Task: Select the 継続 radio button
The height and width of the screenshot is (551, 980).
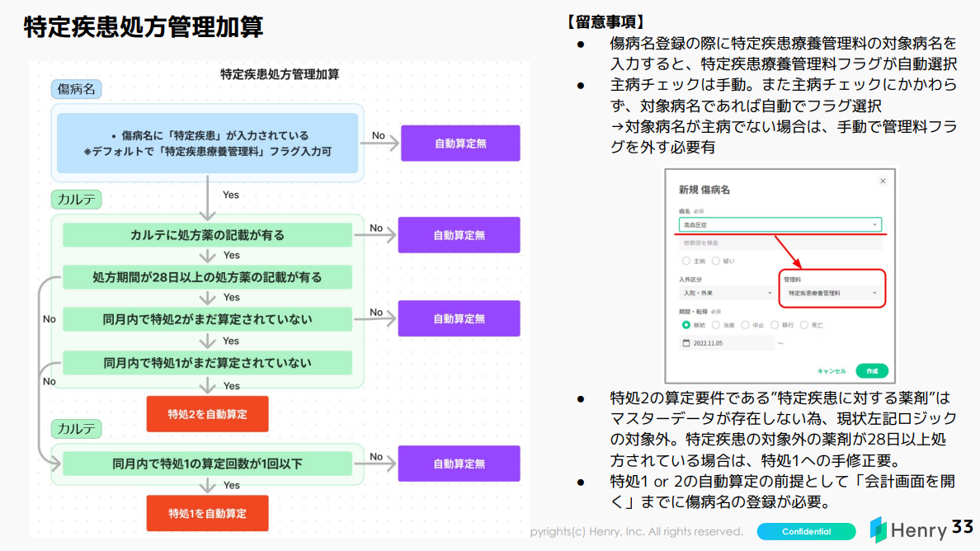Action: [686, 325]
